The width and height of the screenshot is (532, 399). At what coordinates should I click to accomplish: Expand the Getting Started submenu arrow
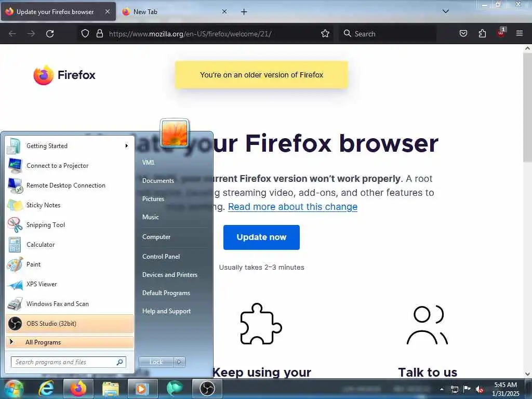tap(127, 146)
